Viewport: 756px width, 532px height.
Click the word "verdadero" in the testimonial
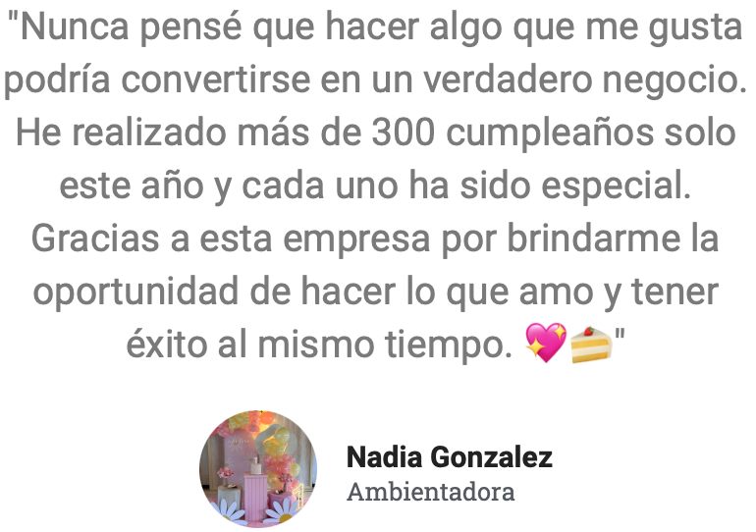tap(508, 80)
